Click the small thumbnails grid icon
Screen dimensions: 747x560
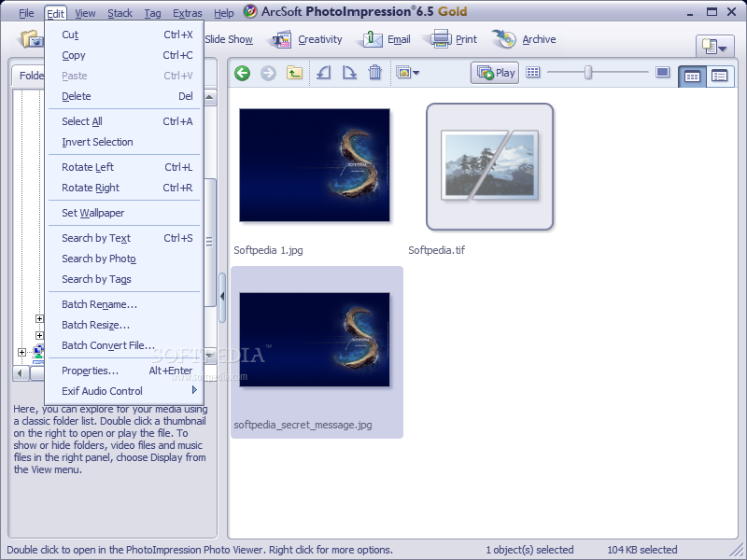532,73
